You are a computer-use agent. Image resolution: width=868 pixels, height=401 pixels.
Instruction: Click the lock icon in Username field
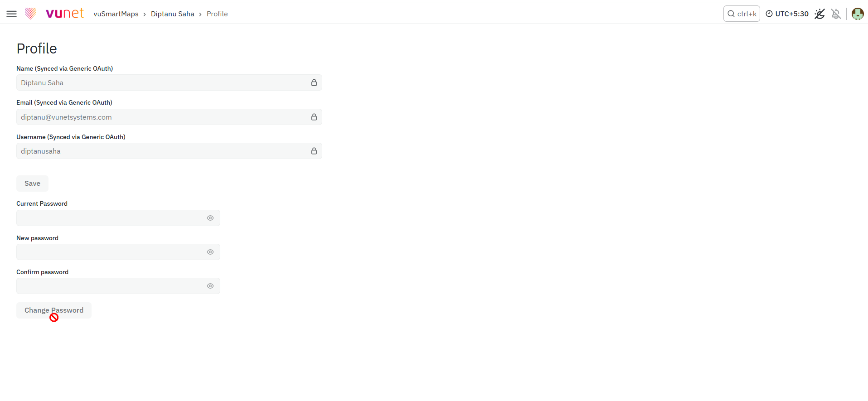[x=314, y=151]
